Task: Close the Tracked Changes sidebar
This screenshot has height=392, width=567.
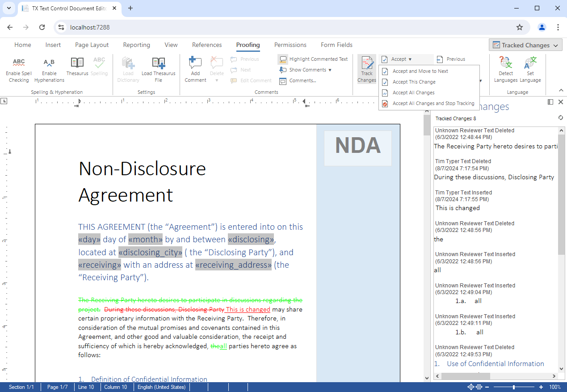Action: [x=561, y=102]
